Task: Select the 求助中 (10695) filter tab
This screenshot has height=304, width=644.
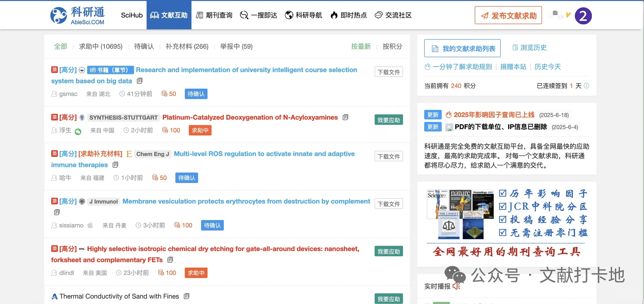Action: (101, 46)
